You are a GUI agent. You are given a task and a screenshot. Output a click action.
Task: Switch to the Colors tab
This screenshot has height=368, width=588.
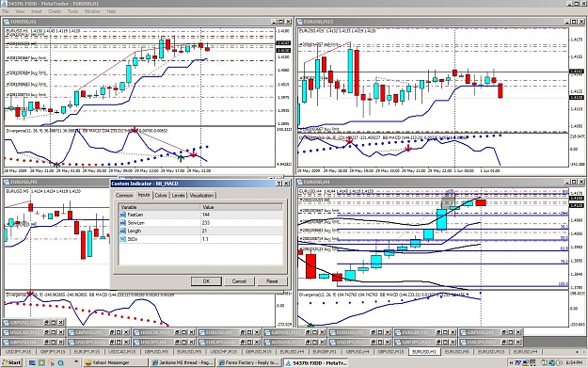[x=161, y=196]
